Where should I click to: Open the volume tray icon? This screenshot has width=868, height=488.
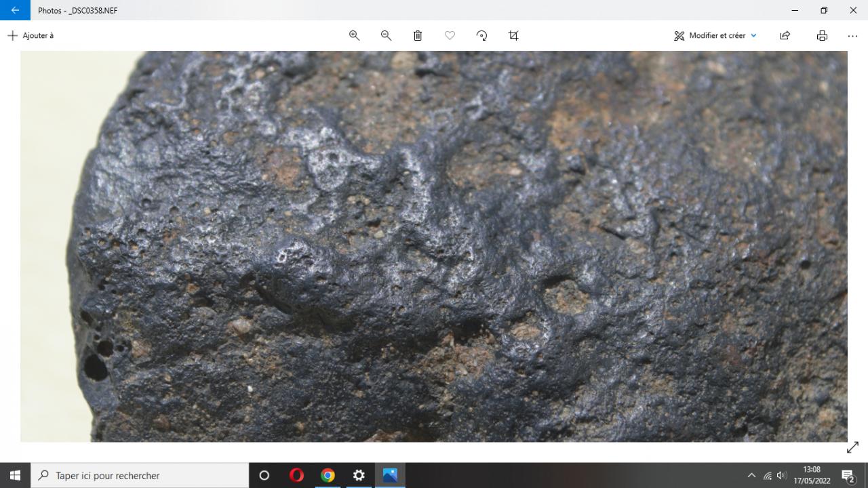click(x=782, y=475)
